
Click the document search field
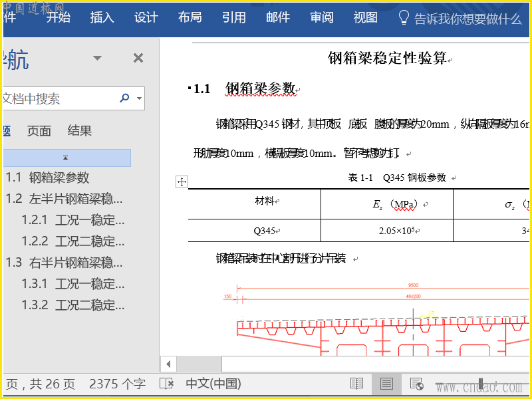pos(58,98)
